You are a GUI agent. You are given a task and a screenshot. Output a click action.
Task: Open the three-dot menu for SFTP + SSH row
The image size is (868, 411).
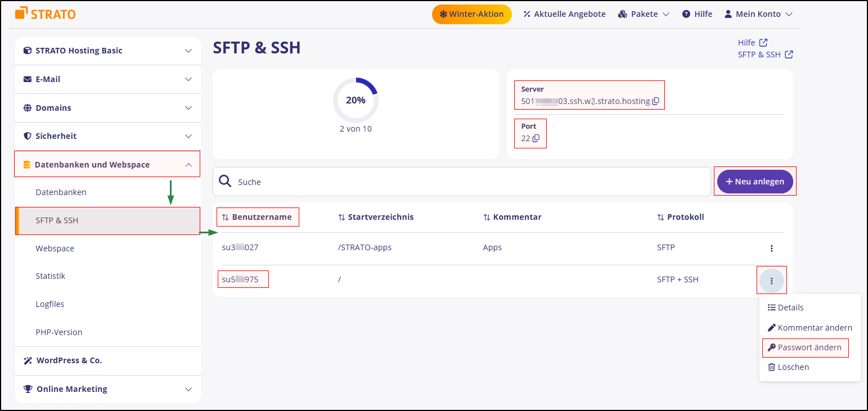tap(772, 281)
